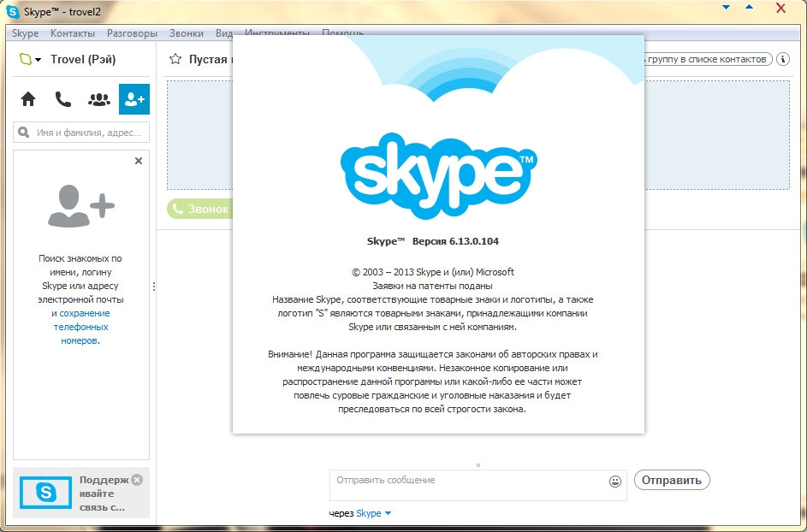Viewport: 807px width, 532px height.
Task: Select the add contact icon
Action: tap(134, 98)
